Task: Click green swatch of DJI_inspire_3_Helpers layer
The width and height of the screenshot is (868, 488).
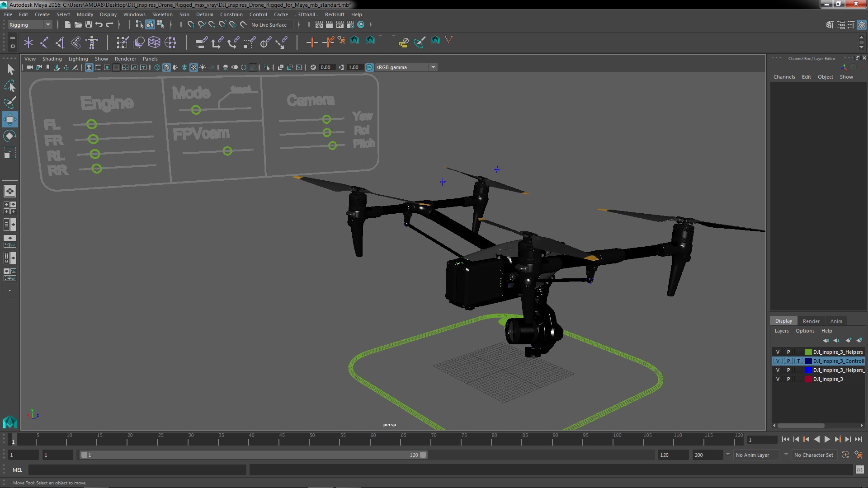Action: point(808,352)
